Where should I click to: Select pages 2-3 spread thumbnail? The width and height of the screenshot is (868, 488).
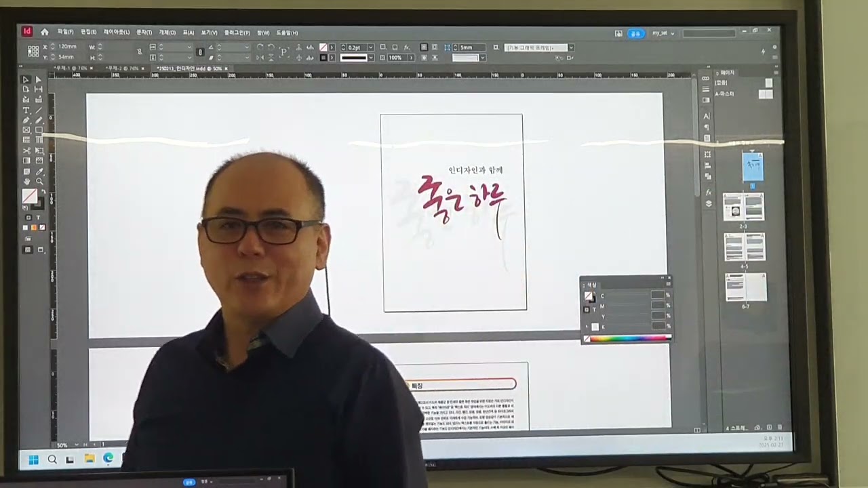(743, 207)
